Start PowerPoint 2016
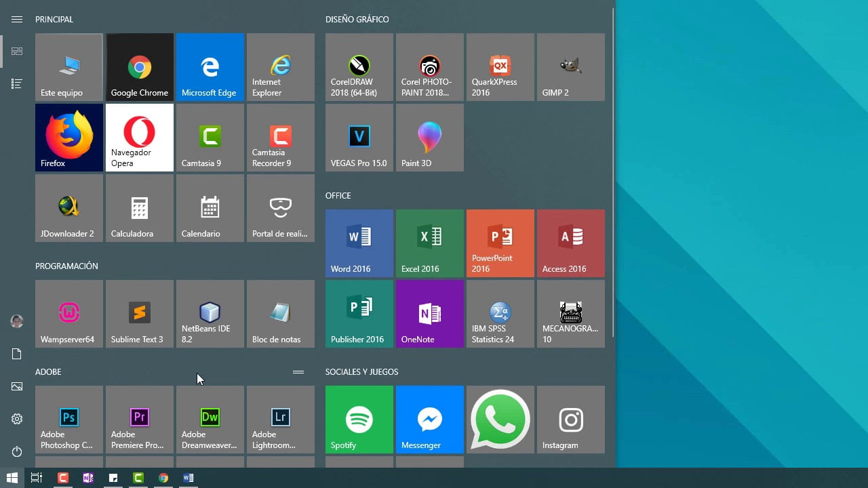This screenshot has width=868, height=488. click(x=500, y=243)
